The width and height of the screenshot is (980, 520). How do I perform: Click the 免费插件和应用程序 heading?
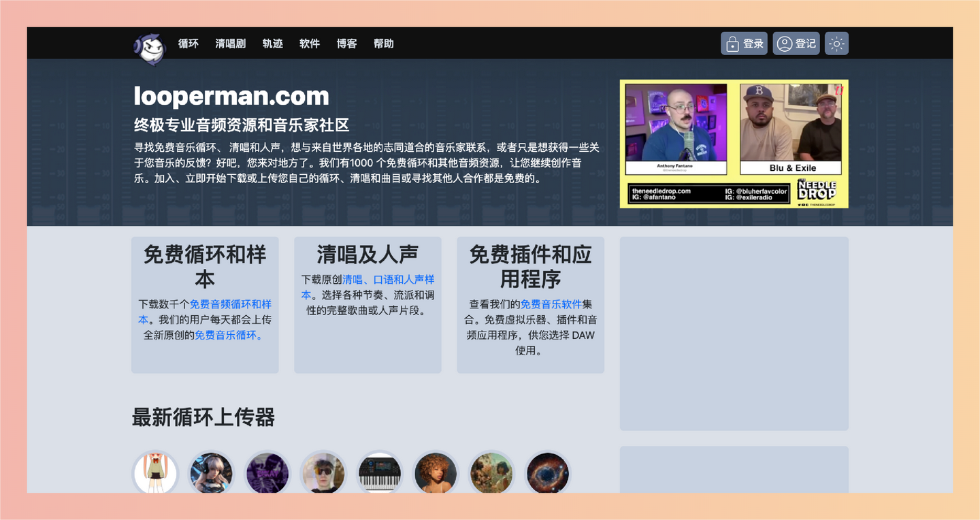coord(530,267)
